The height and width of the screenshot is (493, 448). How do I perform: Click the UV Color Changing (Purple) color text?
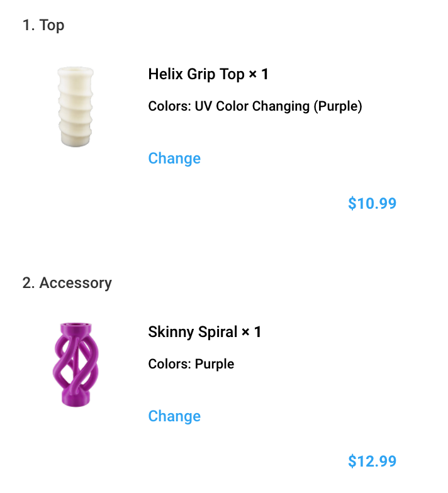point(278,106)
